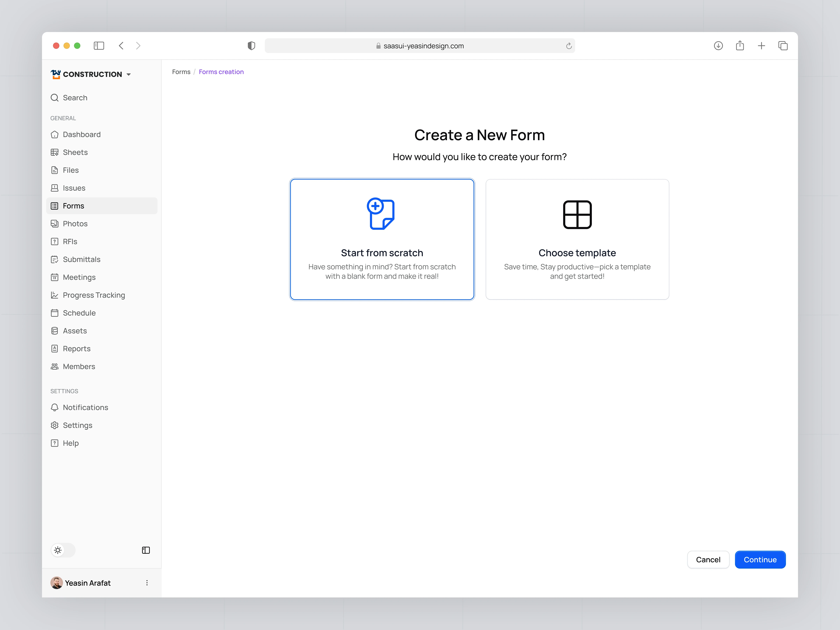Expand the CONSTRUCTION workspace dropdown arrow
This screenshot has height=630, width=840.
coord(129,74)
